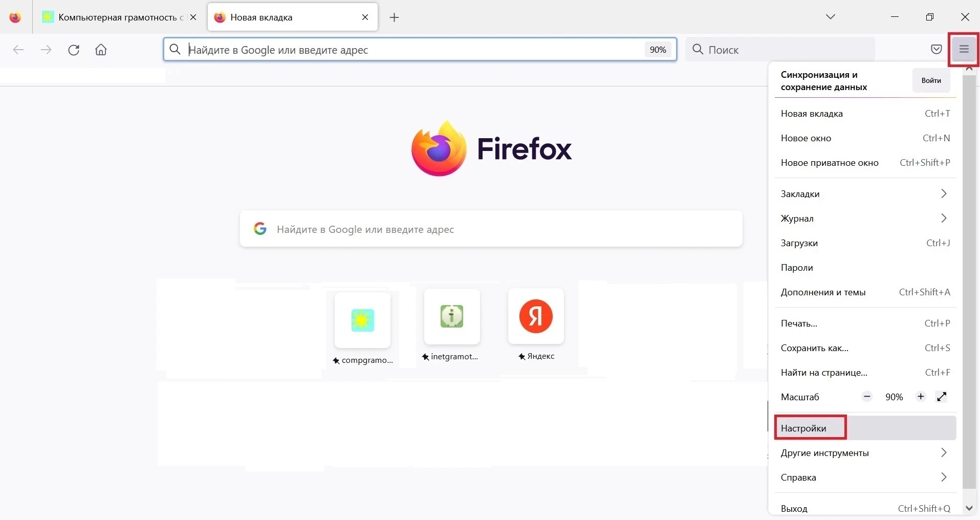Screen dimensions: 980x520
Task: Click the address bar magnifier icon
Action: click(175, 50)
